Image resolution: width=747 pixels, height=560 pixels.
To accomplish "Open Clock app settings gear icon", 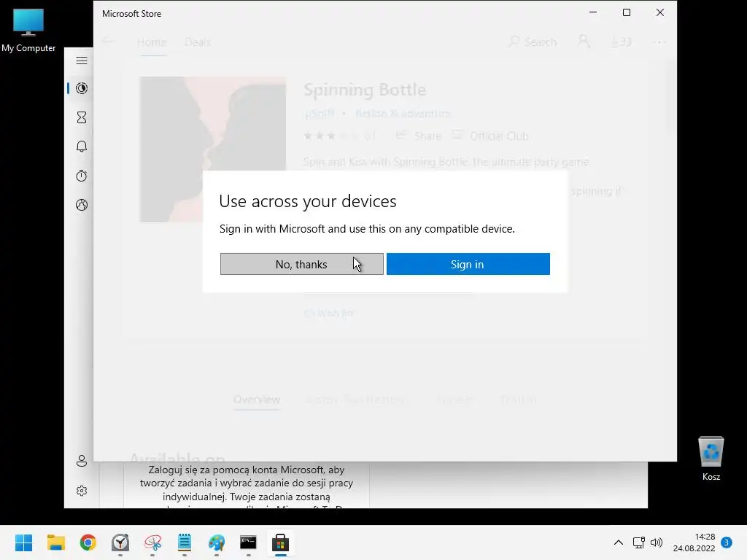I will pos(82,491).
